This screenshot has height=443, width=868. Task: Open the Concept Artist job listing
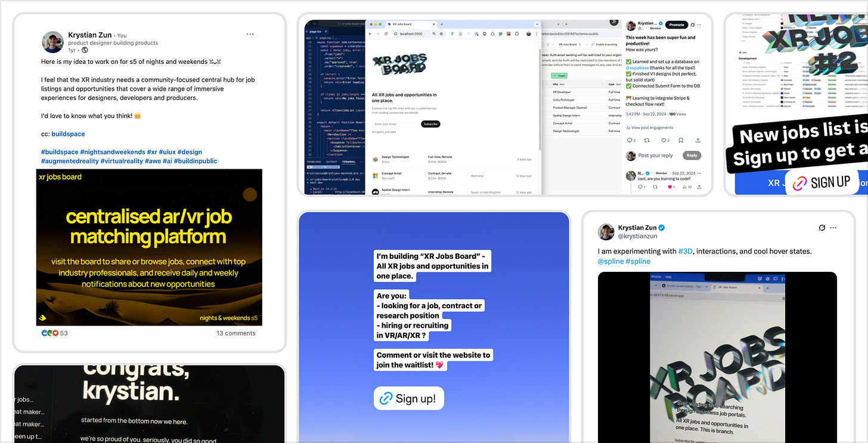coord(453,176)
